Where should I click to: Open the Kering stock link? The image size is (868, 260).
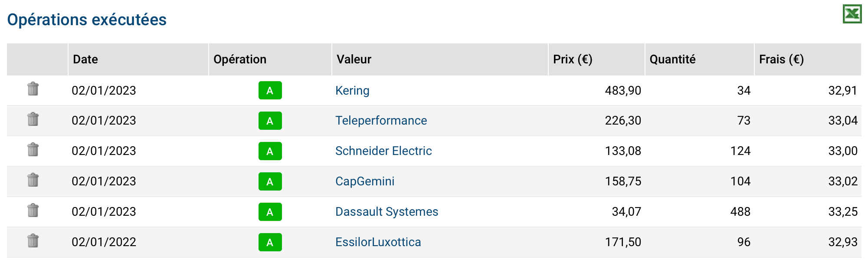(x=352, y=90)
